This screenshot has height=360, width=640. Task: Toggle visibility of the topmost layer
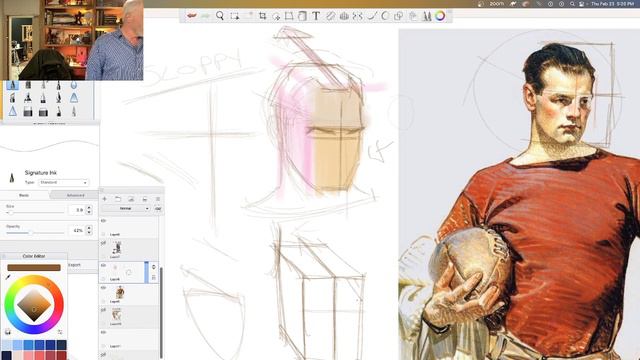[x=103, y=221]
